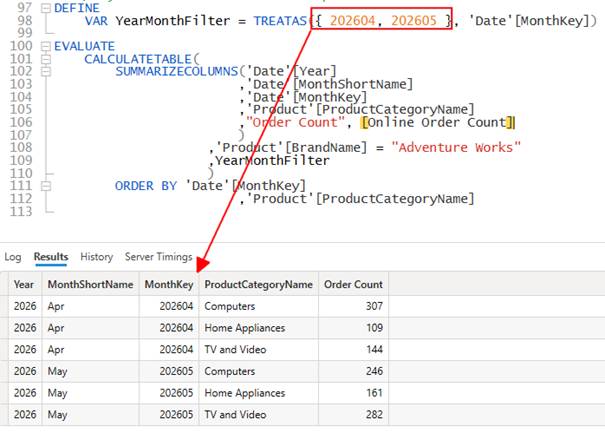The width and height of the screenshot is (605, 433).
Task: Collapse the DEFINE block on line 97
Action: tap(46, 8)
